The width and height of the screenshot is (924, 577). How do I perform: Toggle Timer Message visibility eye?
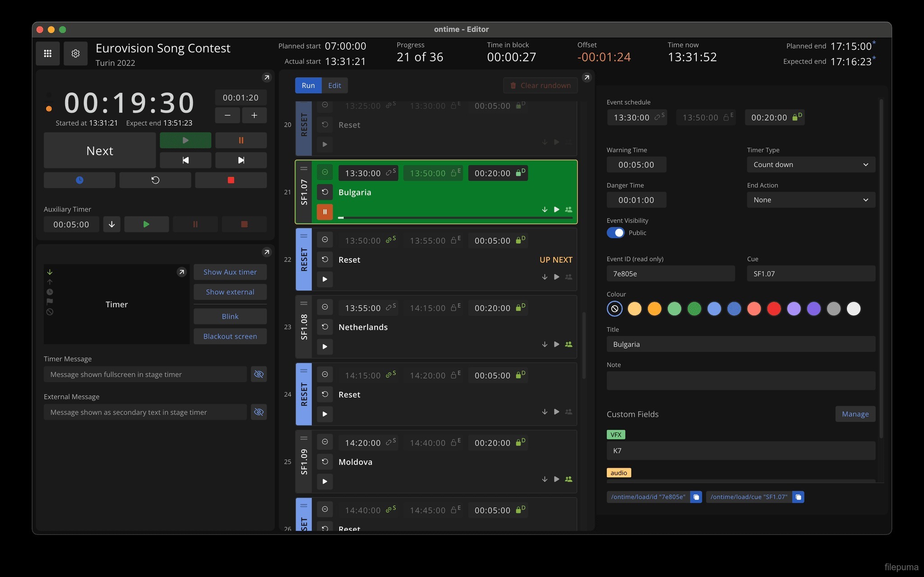pos(259,374)
